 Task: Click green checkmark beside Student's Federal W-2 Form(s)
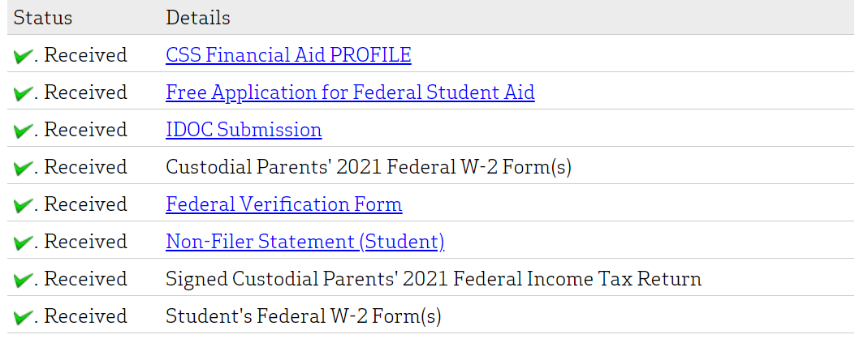tap(24, 317)
